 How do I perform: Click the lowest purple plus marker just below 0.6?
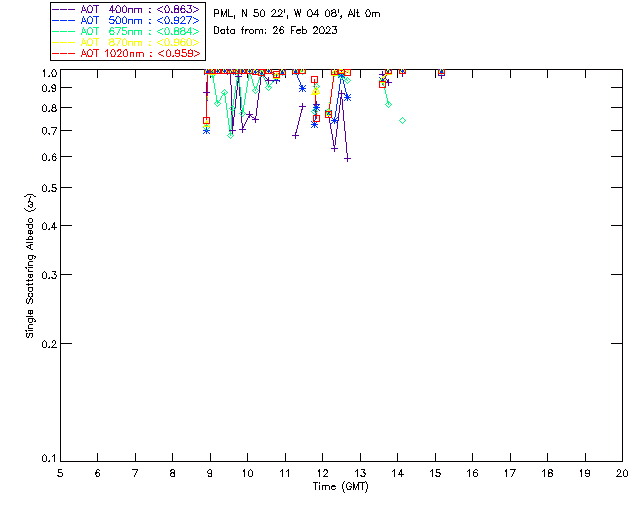(x=347, y=159)
